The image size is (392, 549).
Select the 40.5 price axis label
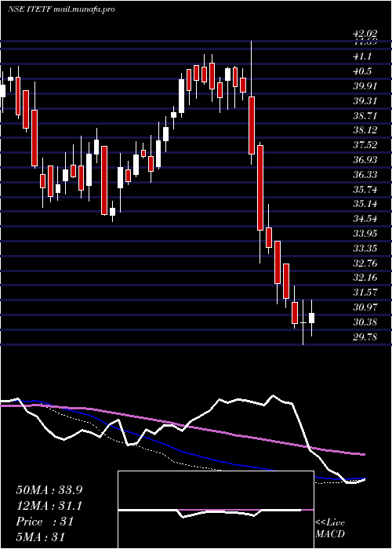[x=362, y=71]
